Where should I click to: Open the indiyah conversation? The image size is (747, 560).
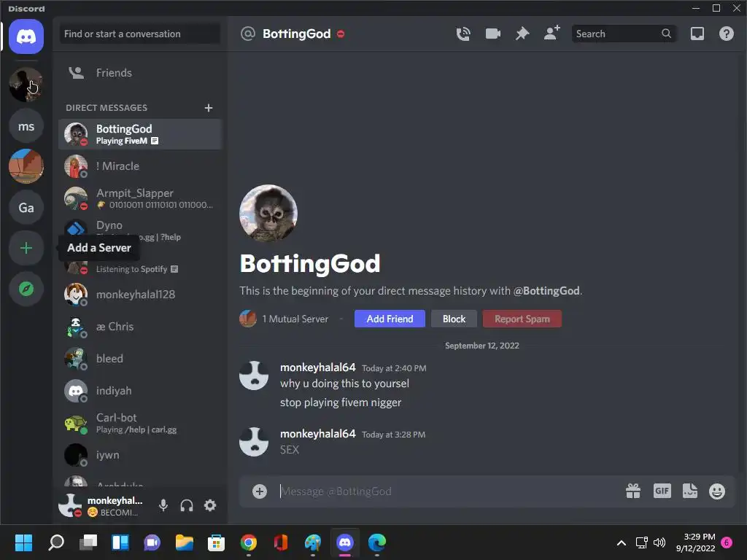pyautogui.click(x=140, y=391)
